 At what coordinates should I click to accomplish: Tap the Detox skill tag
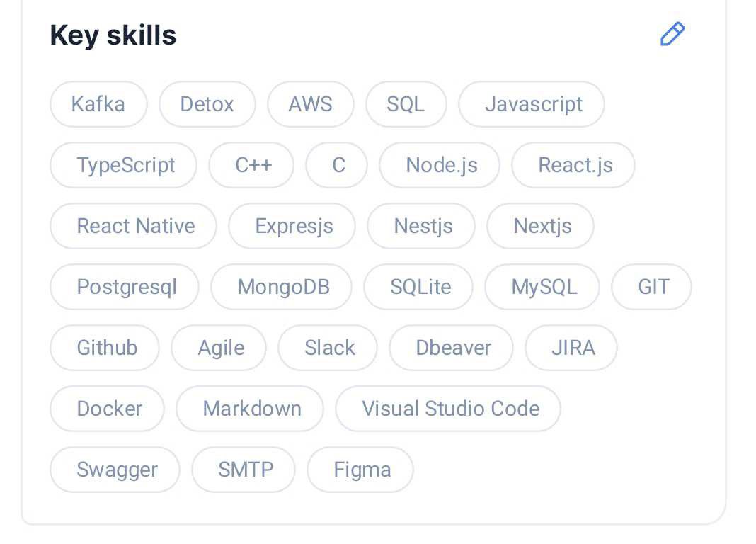click(207, 104)
